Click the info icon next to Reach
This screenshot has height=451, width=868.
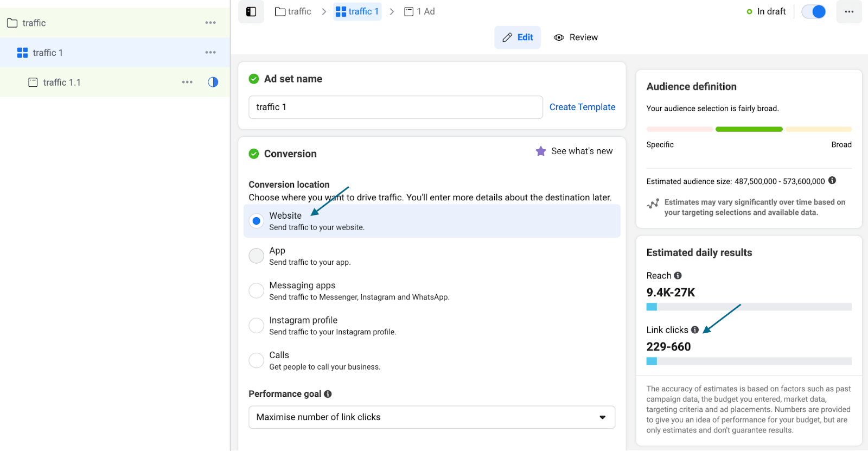point(678,276)
